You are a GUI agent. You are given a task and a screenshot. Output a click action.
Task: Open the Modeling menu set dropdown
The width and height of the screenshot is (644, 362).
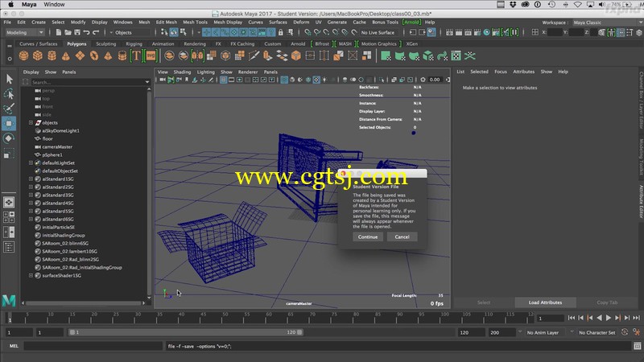click(25, 32)
